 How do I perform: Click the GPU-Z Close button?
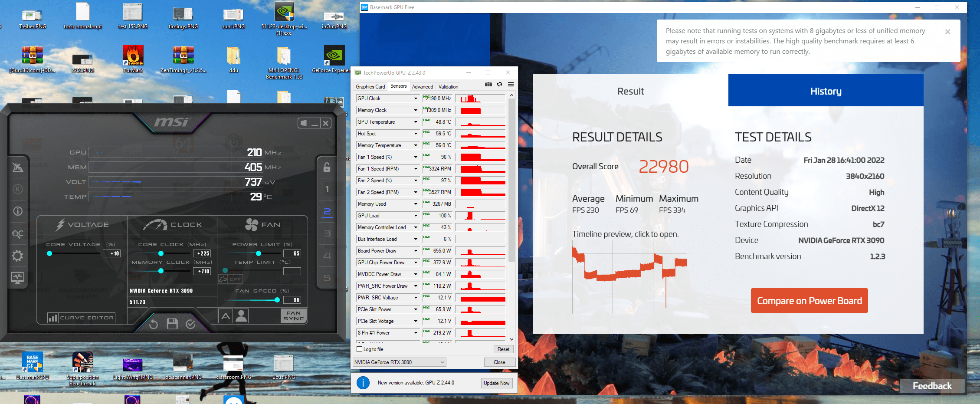click(x=499, y=362)
